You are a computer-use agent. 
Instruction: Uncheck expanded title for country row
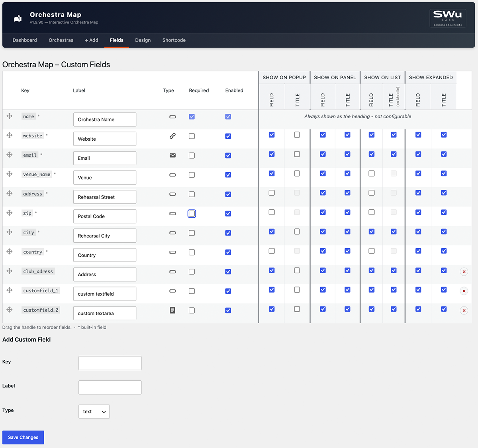point(444,251)
